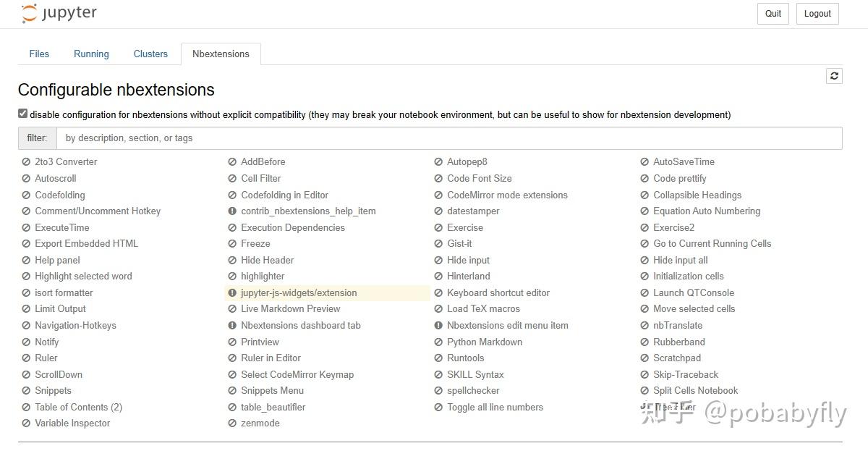Click the Logout button

coord(817,14)
